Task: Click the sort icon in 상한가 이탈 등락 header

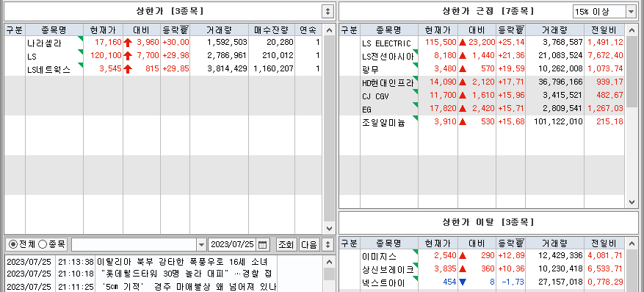Action: (520, 243)
